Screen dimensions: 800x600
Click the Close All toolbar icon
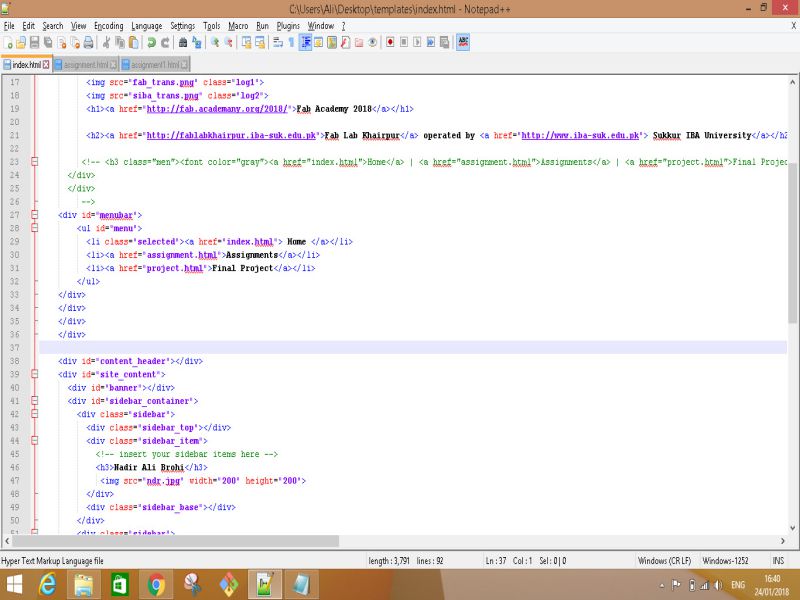[75, 42]
